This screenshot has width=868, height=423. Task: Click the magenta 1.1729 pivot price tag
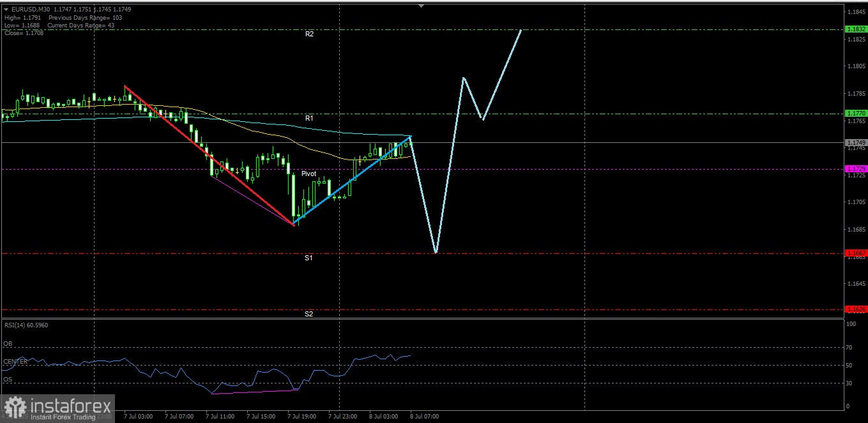[856, 168]
